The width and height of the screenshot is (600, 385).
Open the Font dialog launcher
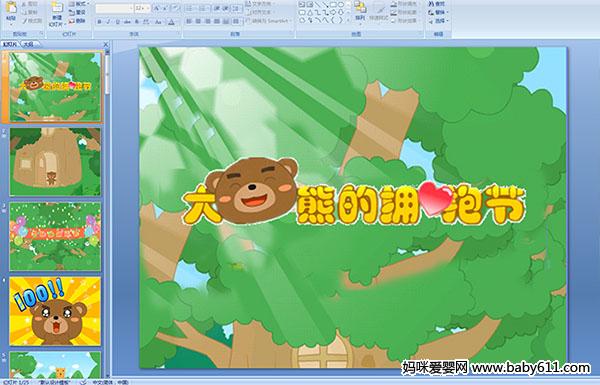(177, 34)
